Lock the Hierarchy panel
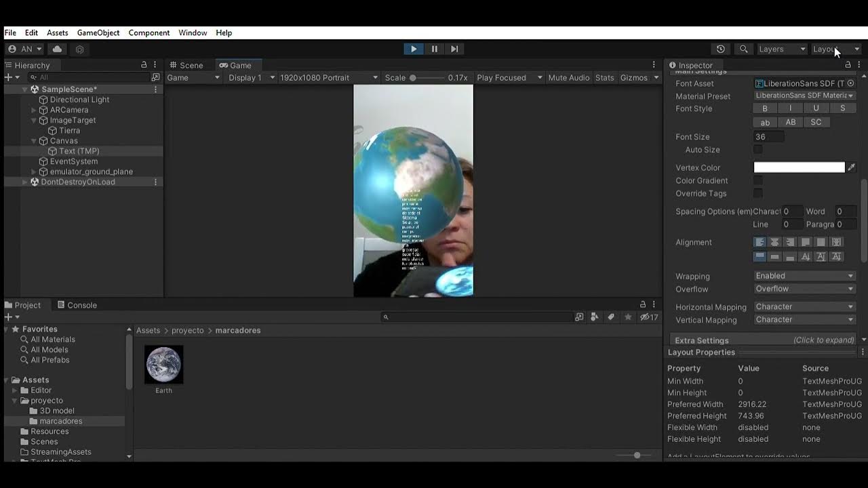This screenshot has width=868, height=488. (144, 65)
